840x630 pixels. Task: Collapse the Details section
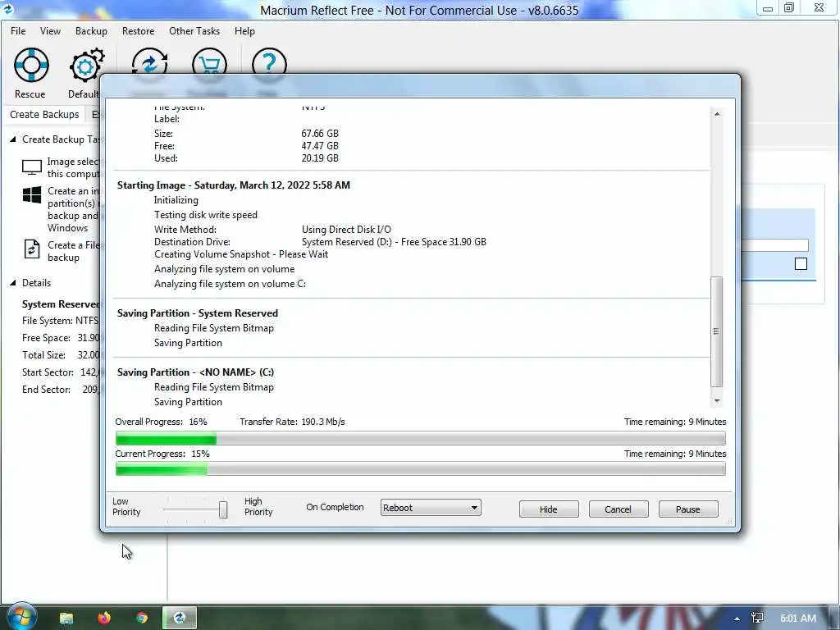coord(13,283)
